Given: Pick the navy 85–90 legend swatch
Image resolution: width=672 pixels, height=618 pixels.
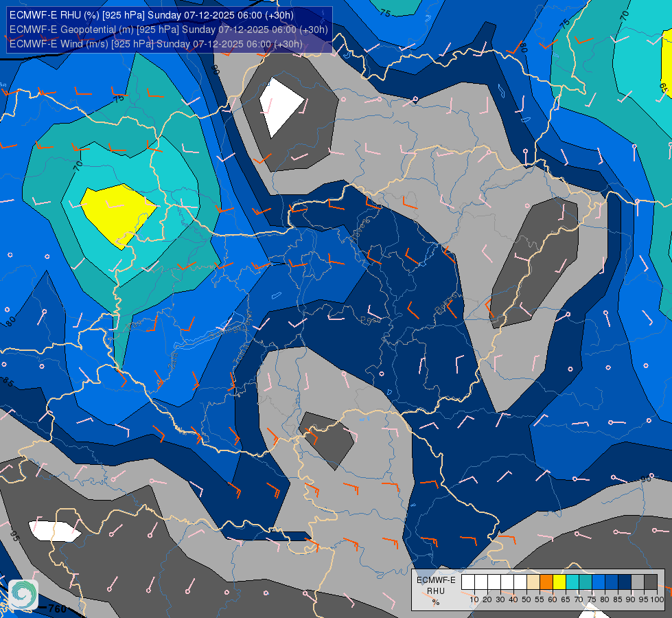Looking at the screenshot, I should click(x=625, y=582).
